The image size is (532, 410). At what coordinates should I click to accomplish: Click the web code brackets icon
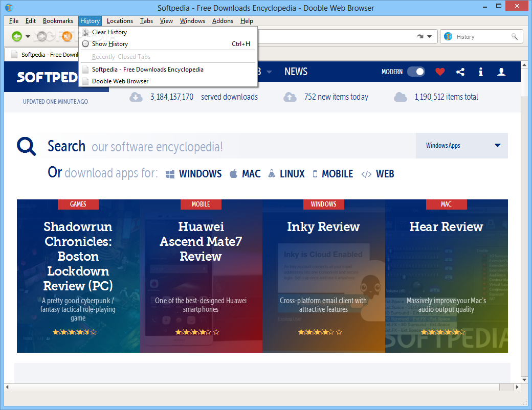click(366, 174)
